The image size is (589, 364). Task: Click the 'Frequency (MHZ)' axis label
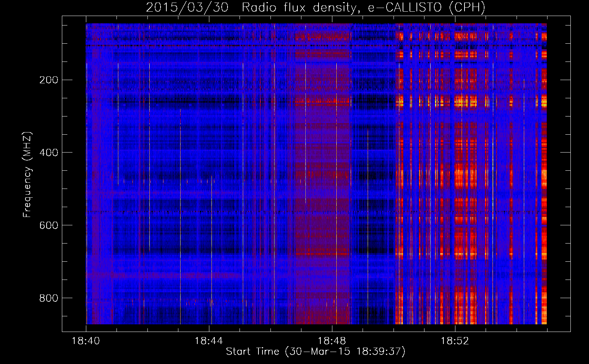(27, 175)
